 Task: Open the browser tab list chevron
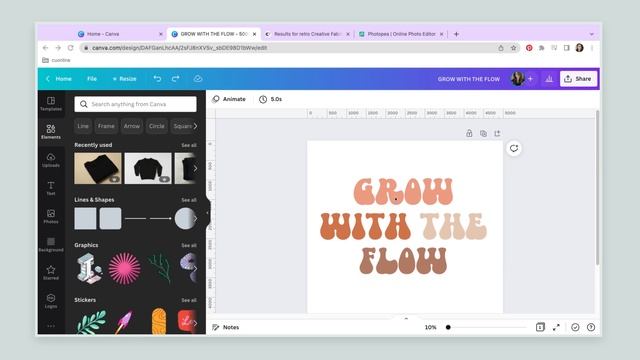[591, 34]
